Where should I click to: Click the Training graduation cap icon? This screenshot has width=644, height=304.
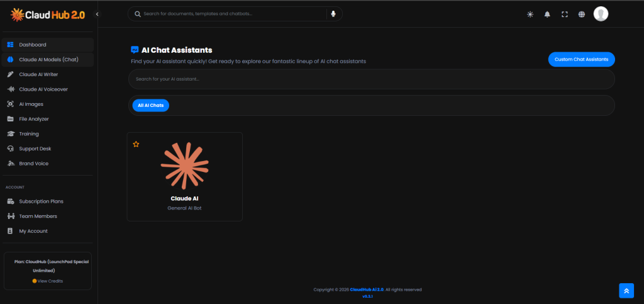[11, 134]
